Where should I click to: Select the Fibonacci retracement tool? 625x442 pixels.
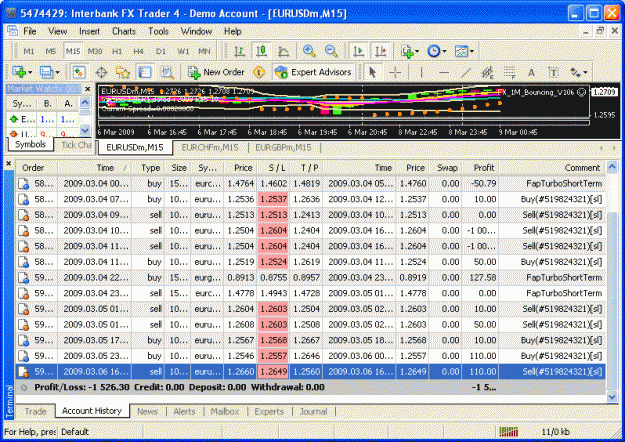509,73
